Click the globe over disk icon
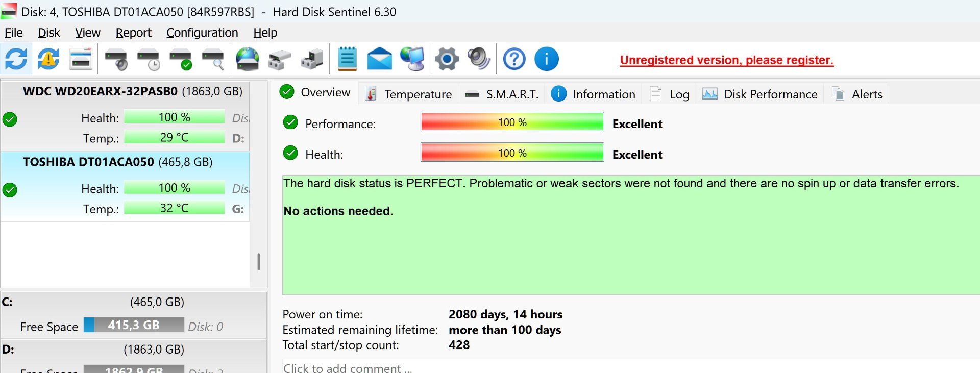 [248, 59]
